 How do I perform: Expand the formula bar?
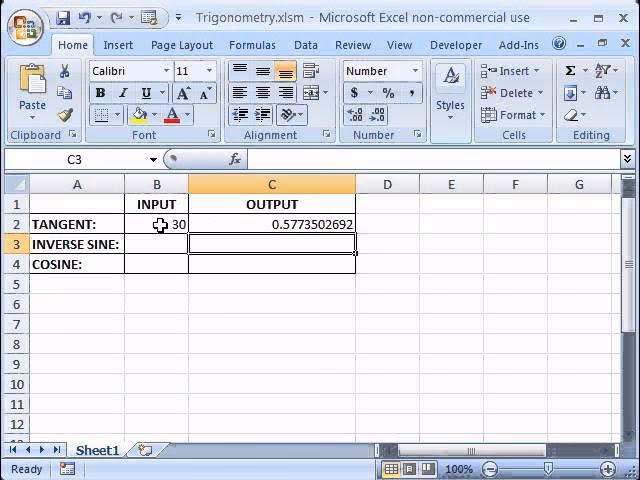coord(627,159)
